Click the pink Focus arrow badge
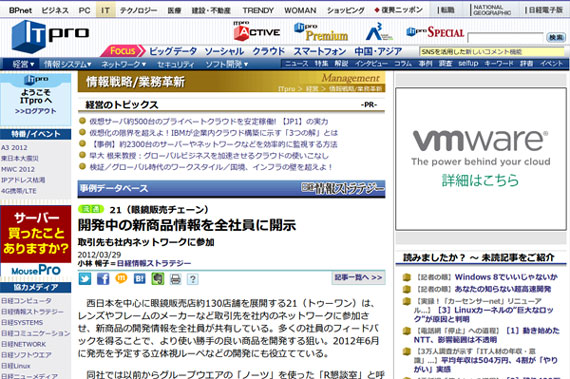 [123, 51]
